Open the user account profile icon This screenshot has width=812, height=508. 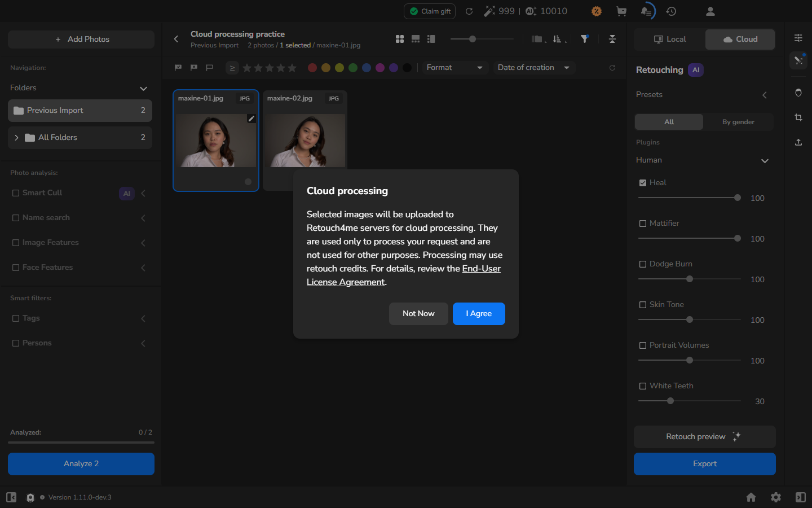710,11
